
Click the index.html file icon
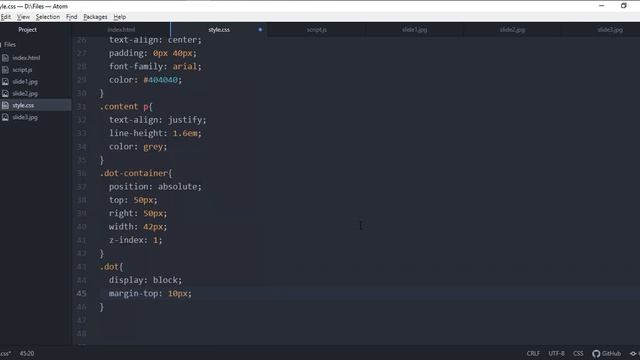[5, 58]
